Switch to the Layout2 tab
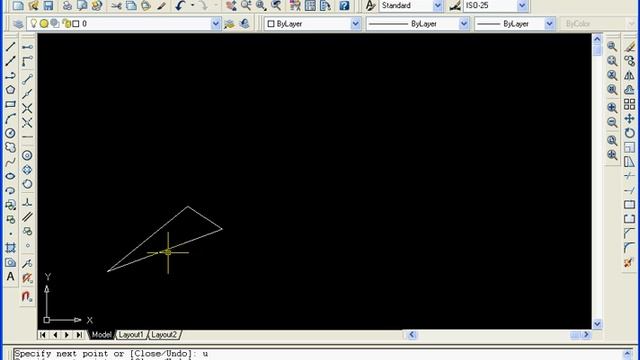The width and height of the screenshot is (640, 360). click(x=164, y=335)
